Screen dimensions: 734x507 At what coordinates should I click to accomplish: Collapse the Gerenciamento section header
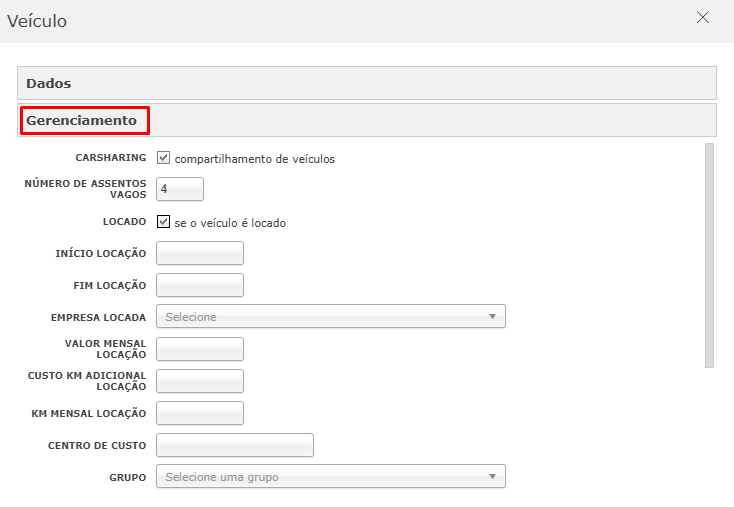82,121
